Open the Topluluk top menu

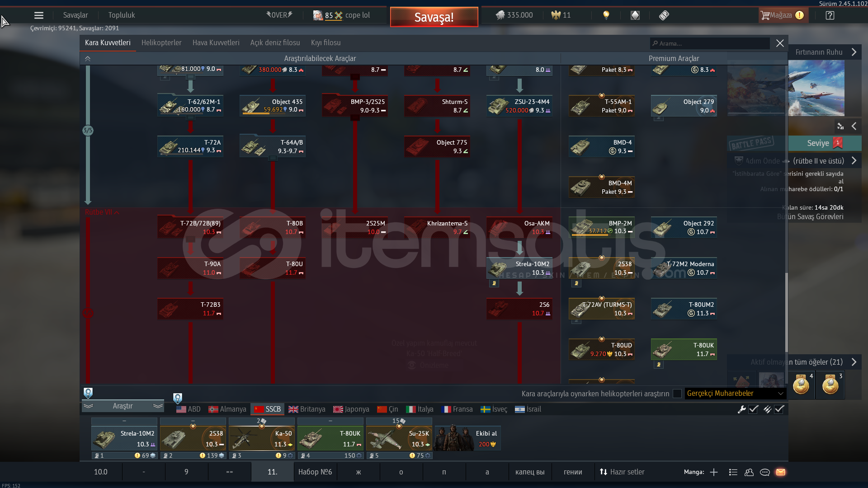122,15
